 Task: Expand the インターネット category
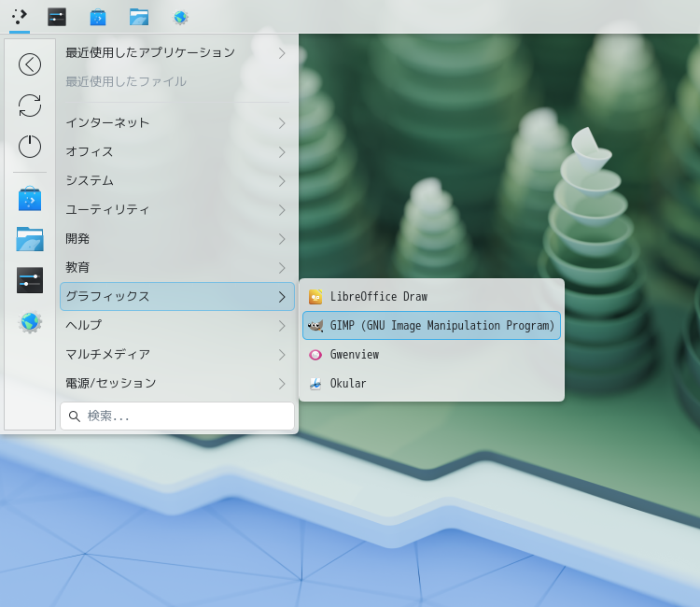click(177, 123)
